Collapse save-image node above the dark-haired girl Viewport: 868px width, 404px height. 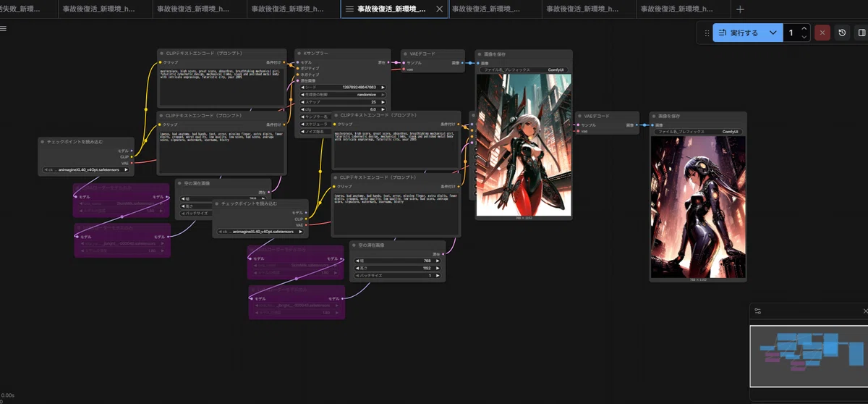pos(654,115)
